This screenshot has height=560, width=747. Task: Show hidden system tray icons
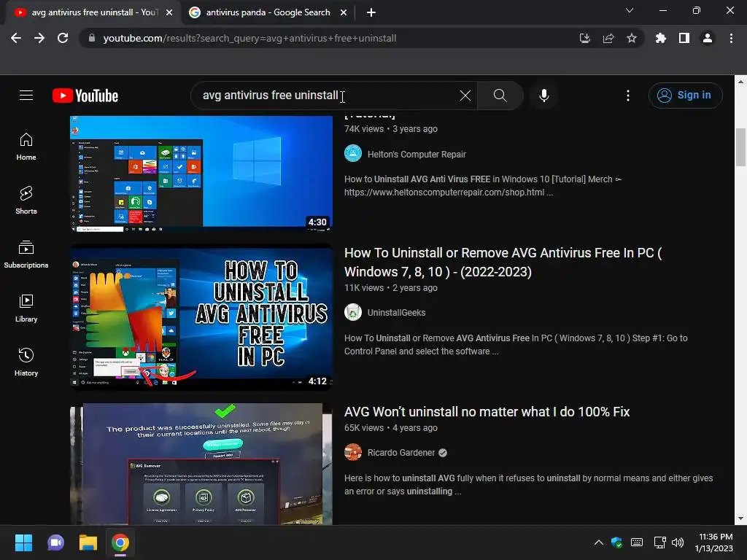(599, 542)
